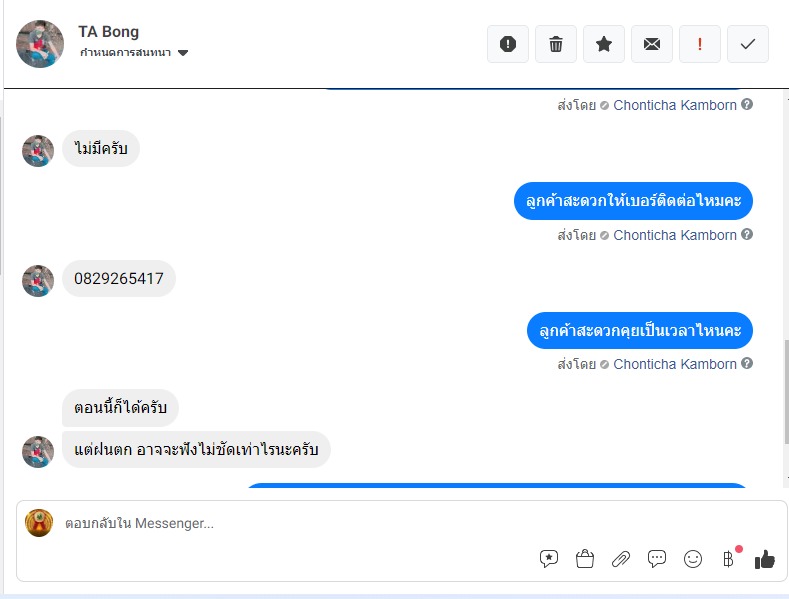Mark conversation done with checkmark icon
789x599 pixels.
(x=748, y=44)
